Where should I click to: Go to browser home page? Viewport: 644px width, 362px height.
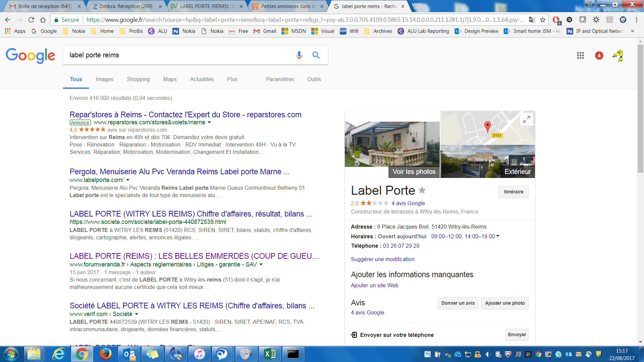pos(43,20)
